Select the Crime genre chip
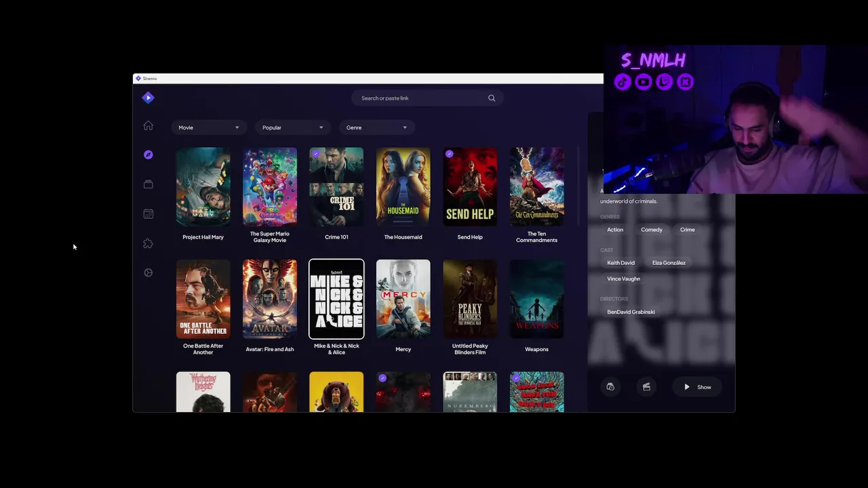Screen dimensions: 868x488 688,230
